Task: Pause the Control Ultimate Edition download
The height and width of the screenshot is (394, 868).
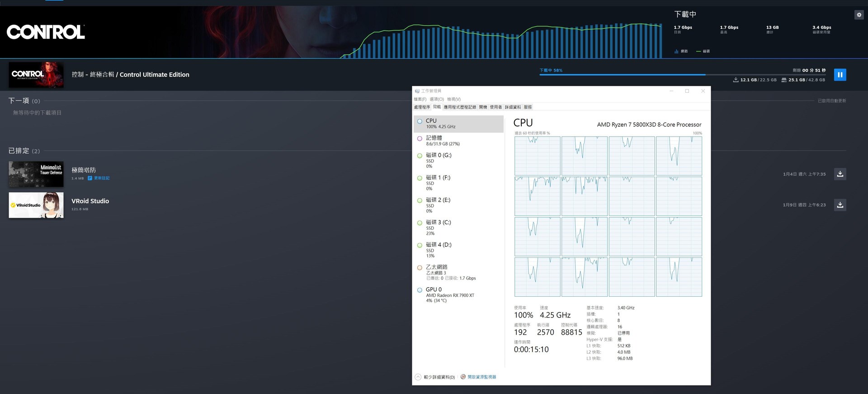Action: pyautogui.click(x=840, y=75)
